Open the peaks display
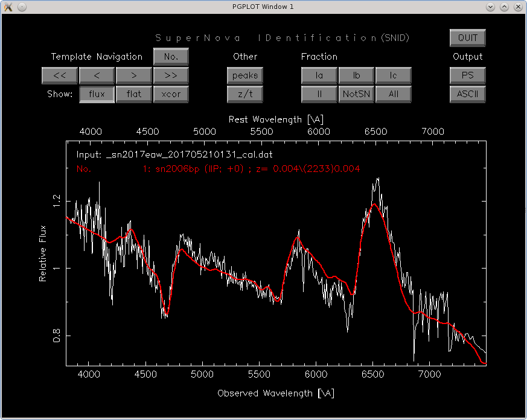The height and width of the screenshot is (420, 527). click(x=245, y=75)
